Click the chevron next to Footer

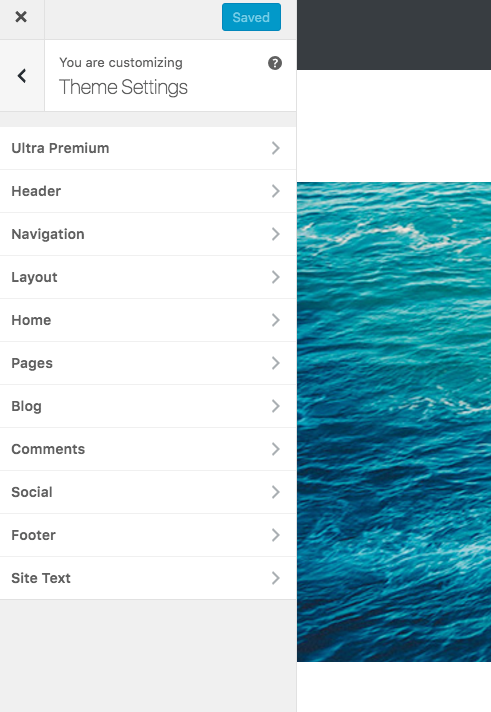(x=276, y=535)
